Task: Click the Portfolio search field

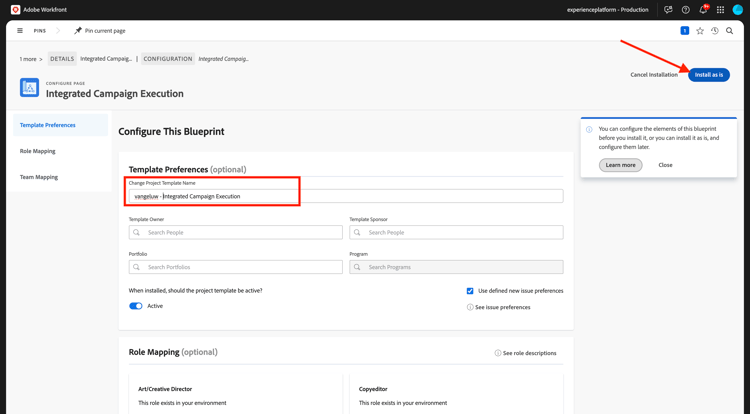Action: click(235, 267)
